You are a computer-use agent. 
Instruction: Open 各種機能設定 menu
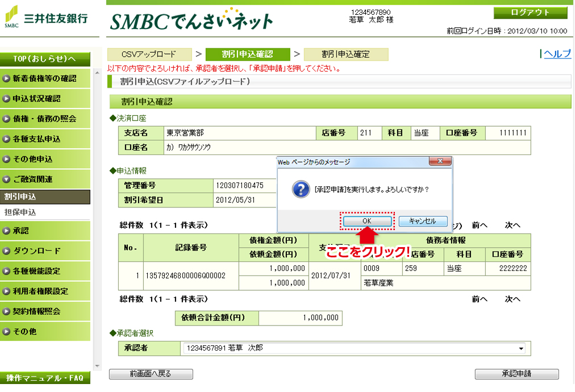pos(45,271)
